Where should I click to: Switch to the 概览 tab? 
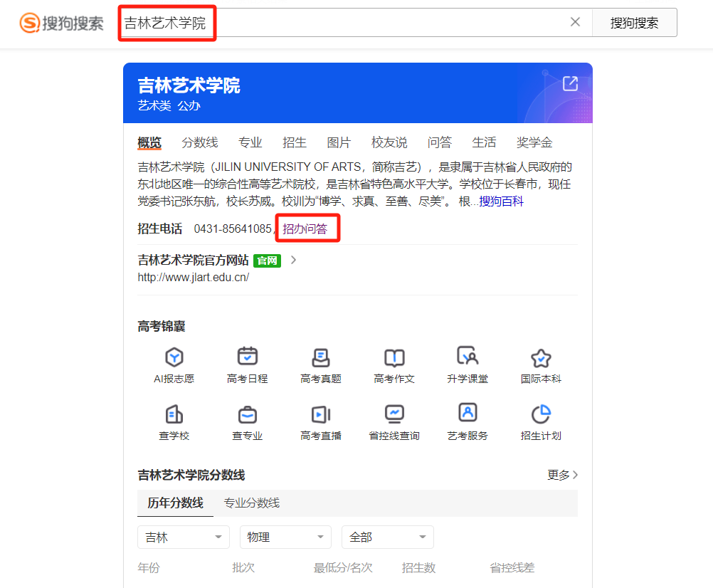149,143
